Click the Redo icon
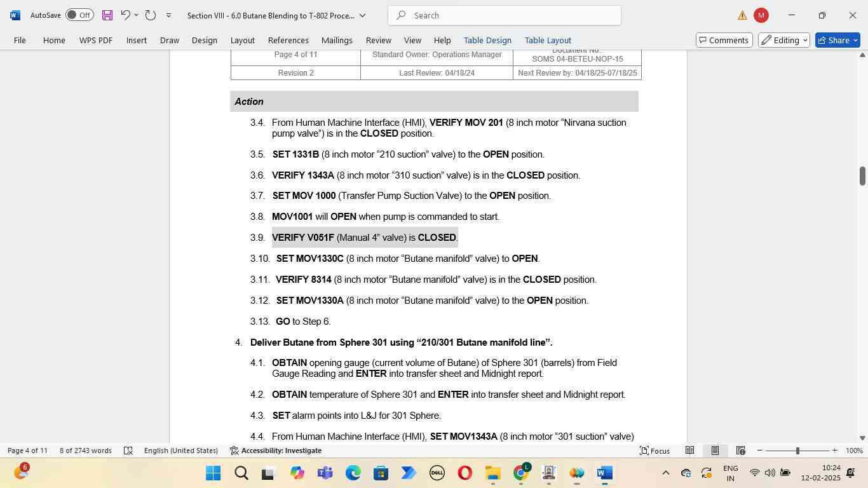Screen dimensions: 868x488 (x=151, y=15)
